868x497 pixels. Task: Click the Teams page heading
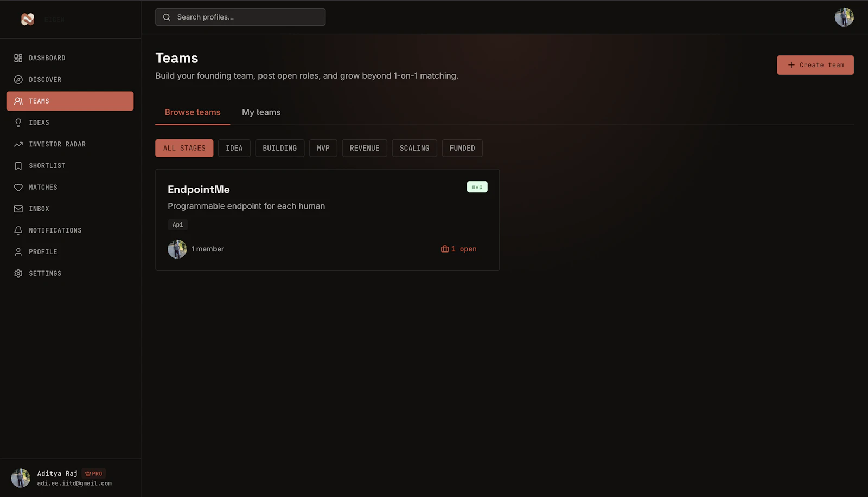pos(177,58)
